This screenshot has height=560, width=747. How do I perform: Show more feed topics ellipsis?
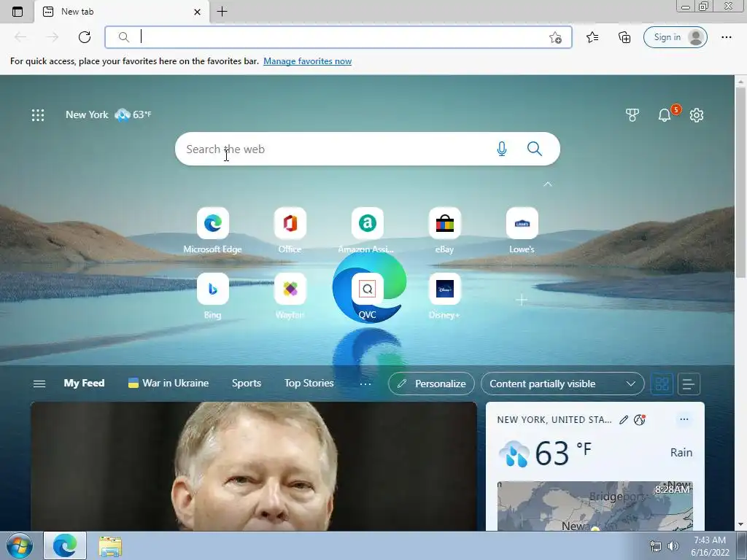point(365,384)
